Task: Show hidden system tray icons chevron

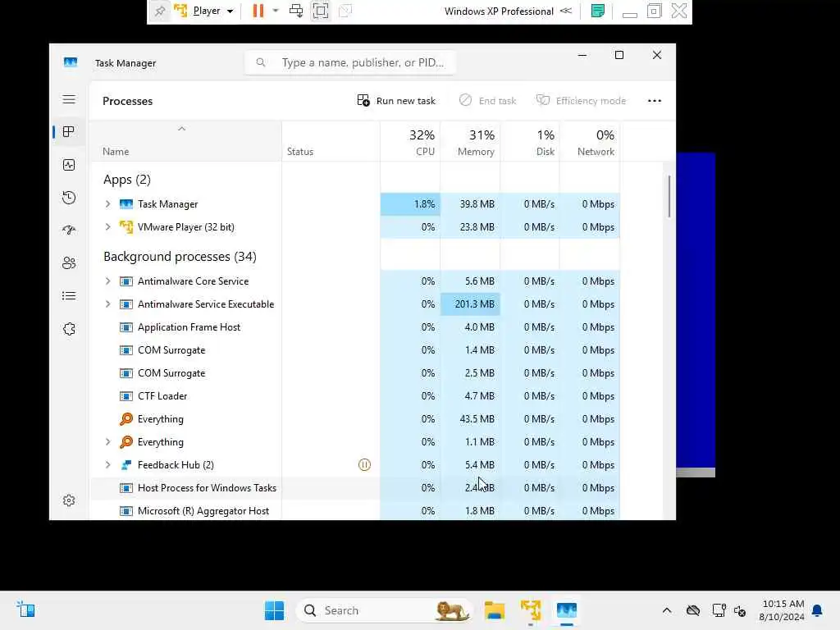Action: point(666,610)
